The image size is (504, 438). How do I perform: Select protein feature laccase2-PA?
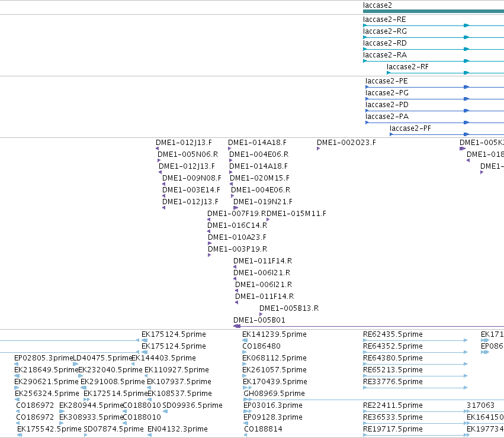pos(387,117)
